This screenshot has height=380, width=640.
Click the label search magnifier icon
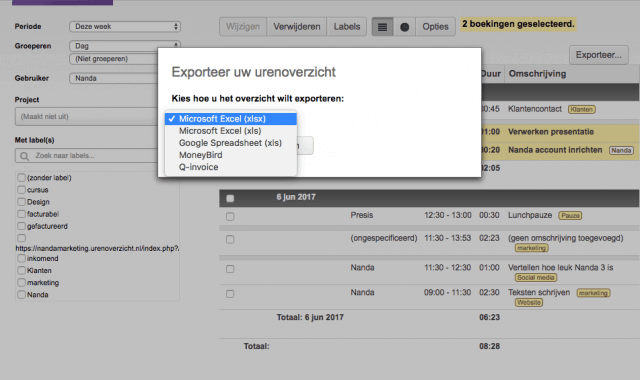coord(24,156)
